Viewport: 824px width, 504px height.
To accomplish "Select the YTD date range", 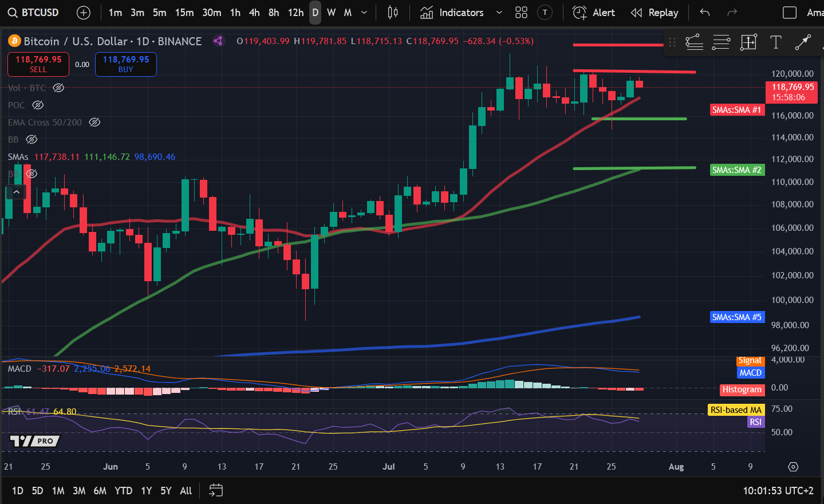I will [123, 491].
